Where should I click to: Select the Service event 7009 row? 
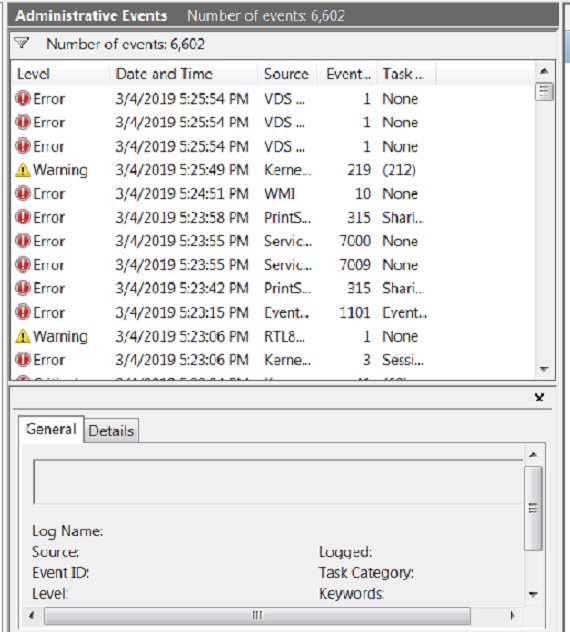pos(273,265)
